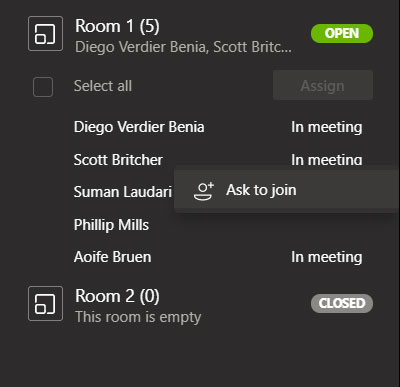Expand Room 1 participant names subtitle
The image size is (400, 387).
[x=183, y=47]
